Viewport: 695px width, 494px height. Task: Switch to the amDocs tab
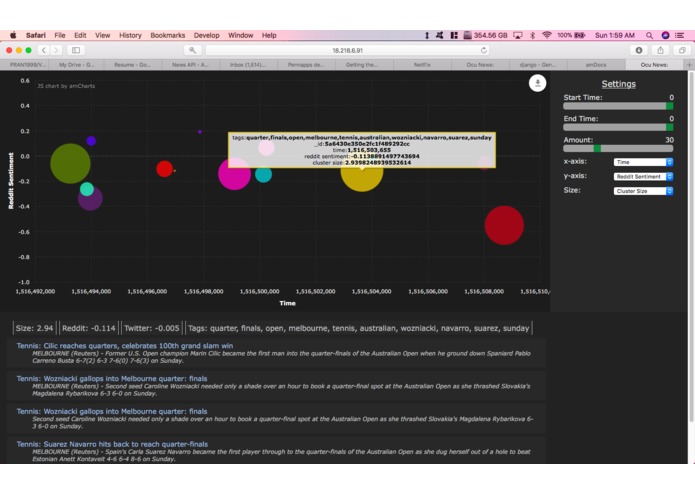tap(596, 65)
